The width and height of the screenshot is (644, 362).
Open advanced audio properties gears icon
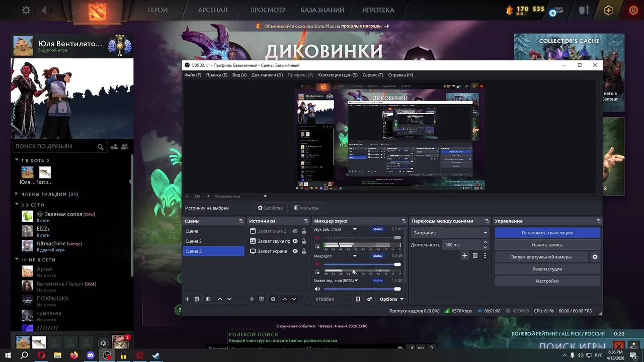coord(369,299)
